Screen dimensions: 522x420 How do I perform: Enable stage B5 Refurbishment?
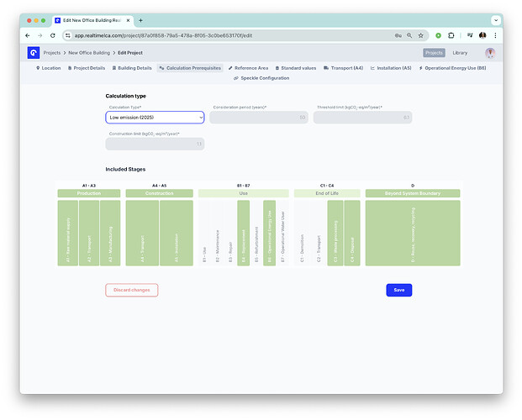(x=256, y=233)
